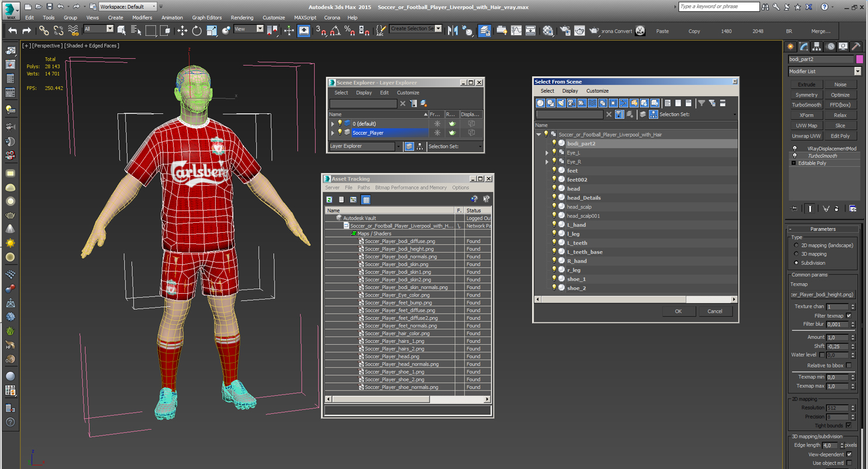Click Sort by Hierarchy icon in Select From Scene

653,114
